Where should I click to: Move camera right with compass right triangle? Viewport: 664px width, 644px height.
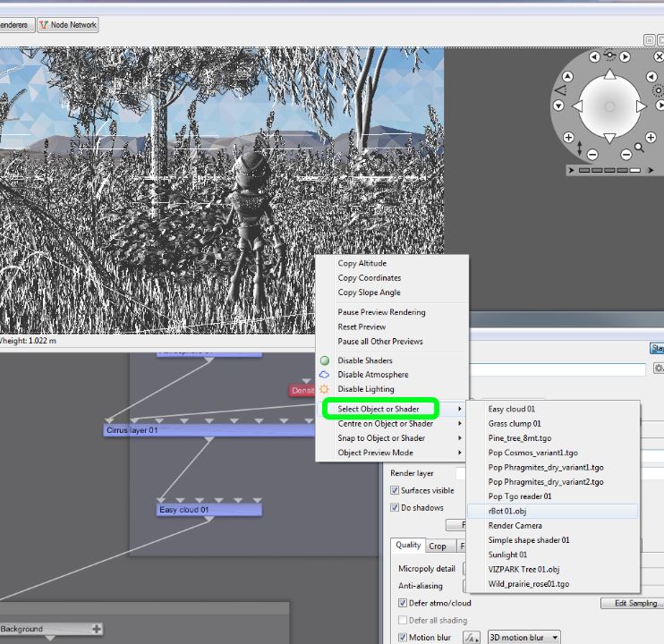point(641,106)
